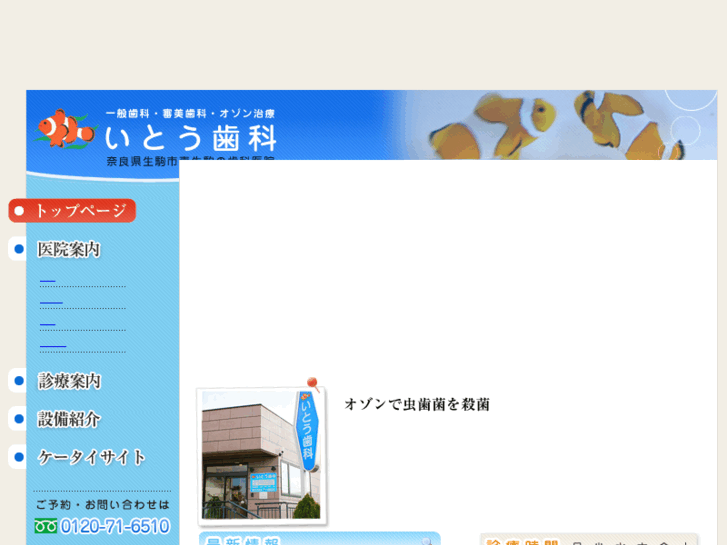Click the phone number 0120-71-6510

[115, 526]
